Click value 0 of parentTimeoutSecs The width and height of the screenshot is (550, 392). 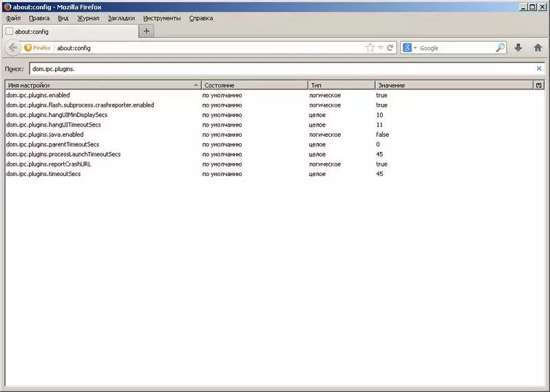click(378, 144)
